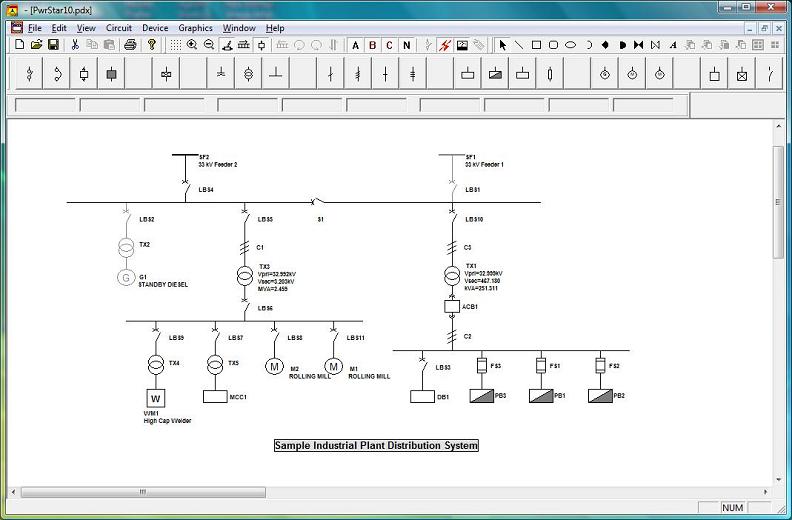
Task: Click the STANDBY DIESEL label
Action: 163,285
